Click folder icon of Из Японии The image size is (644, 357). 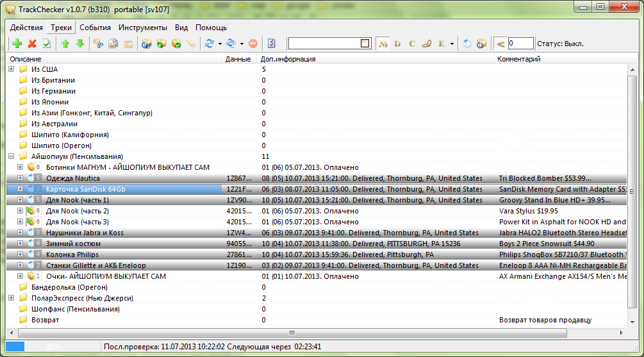24,101
